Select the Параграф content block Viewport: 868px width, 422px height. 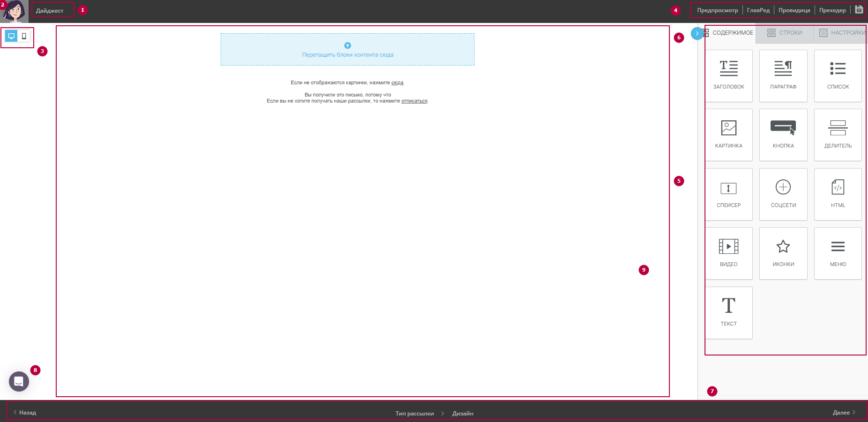coord(783,75)
